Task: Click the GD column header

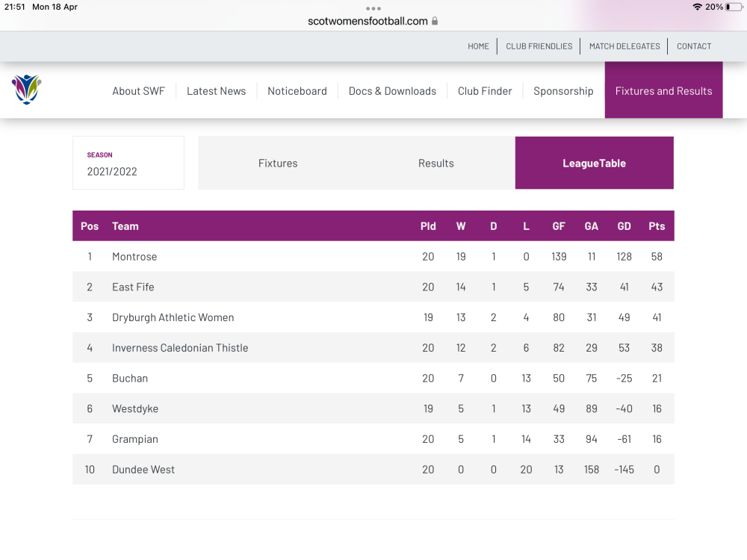Action: pyautogui.click(x=624, y=226)
